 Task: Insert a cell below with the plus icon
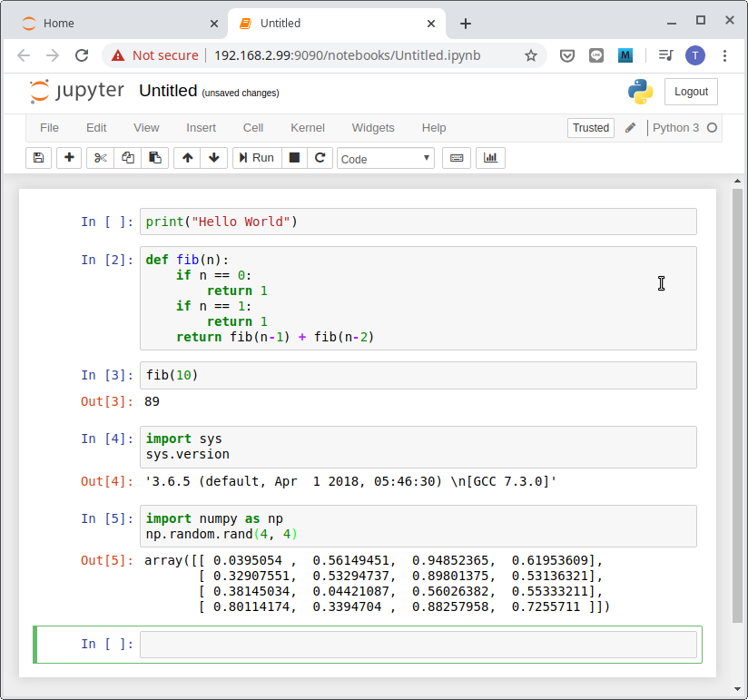pos(69,158)
